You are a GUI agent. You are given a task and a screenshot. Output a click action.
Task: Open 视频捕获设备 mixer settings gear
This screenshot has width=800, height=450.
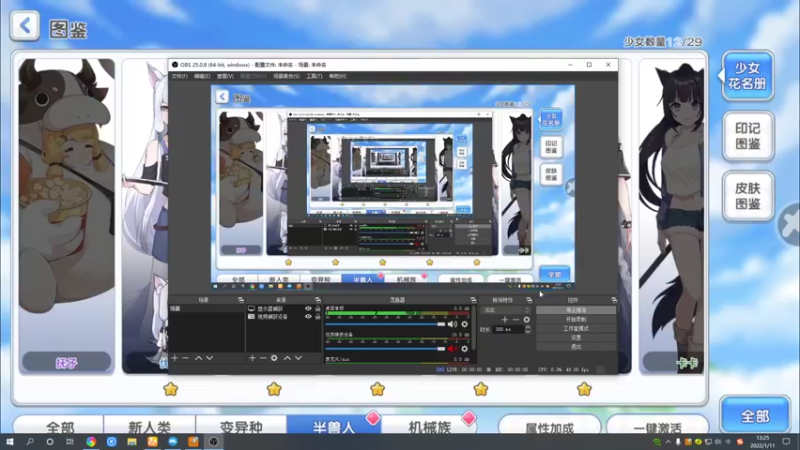pos(465,349)
